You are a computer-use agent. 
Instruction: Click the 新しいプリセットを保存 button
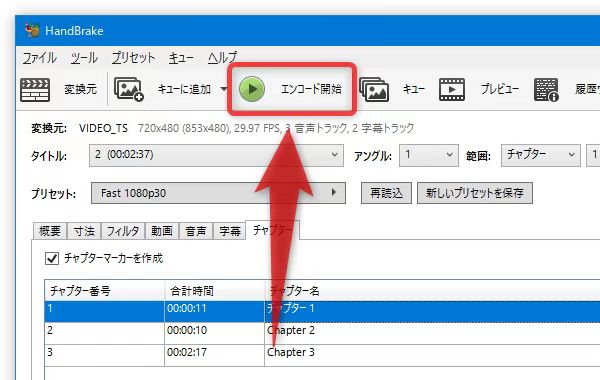(475, 193)
